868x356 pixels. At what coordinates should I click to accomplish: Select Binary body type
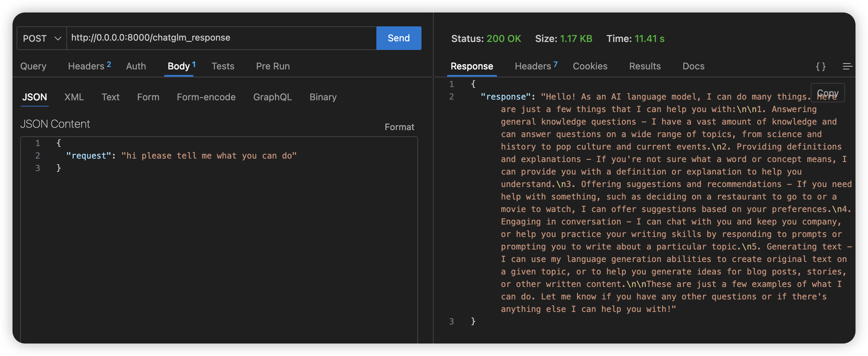[323, 97]
